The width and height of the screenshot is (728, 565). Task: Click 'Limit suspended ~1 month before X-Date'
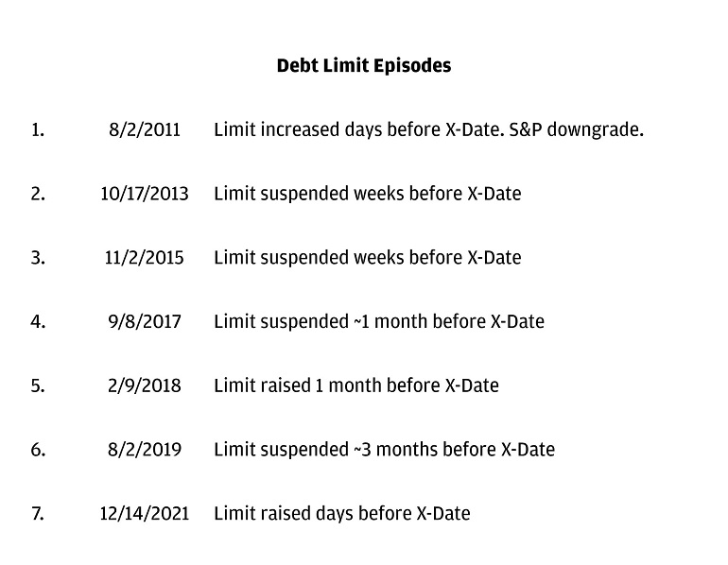tap(378, 321)
